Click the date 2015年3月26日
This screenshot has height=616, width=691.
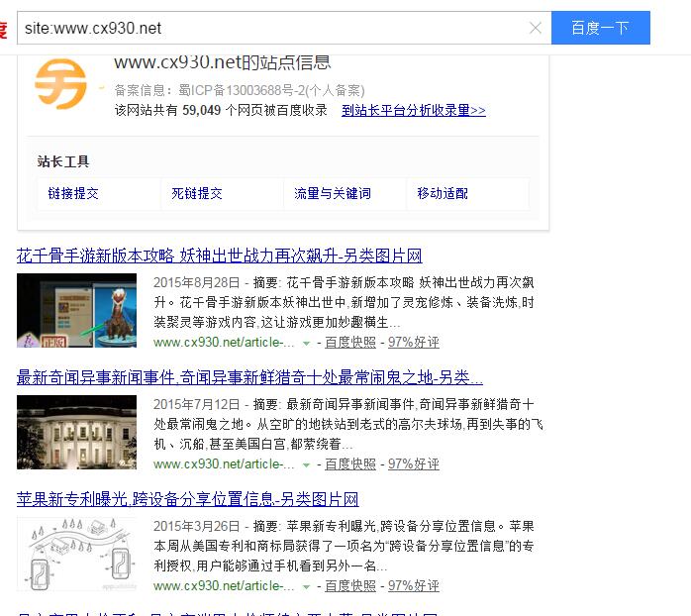197,526
